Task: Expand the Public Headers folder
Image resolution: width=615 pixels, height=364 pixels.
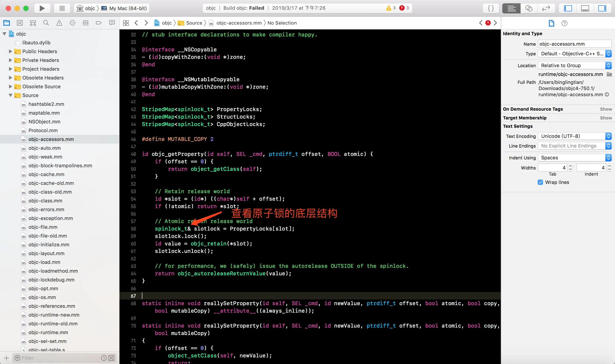Action: pos(11,51)
